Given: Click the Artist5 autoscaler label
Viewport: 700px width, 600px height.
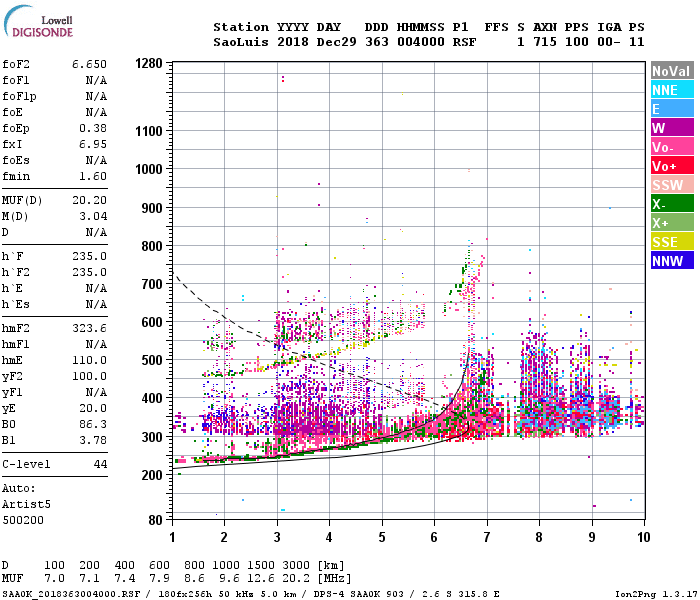Looking at the screenshot, I should coord(26,504).
